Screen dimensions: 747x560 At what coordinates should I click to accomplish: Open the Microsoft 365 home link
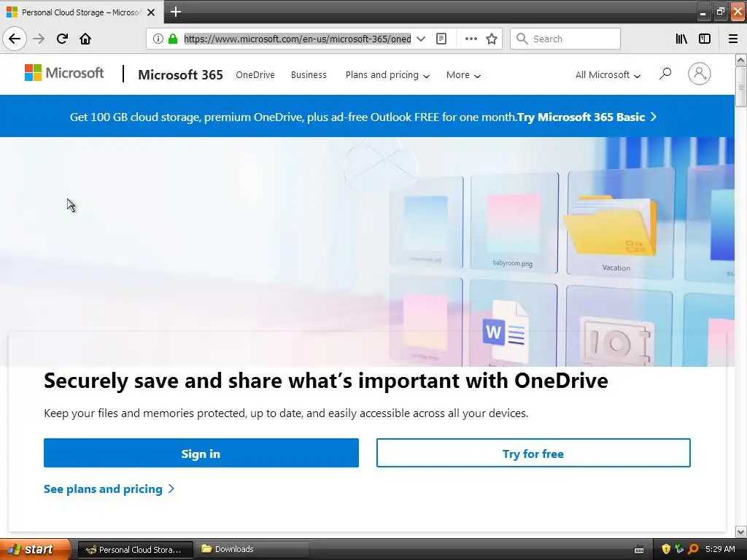click(180, 75)
